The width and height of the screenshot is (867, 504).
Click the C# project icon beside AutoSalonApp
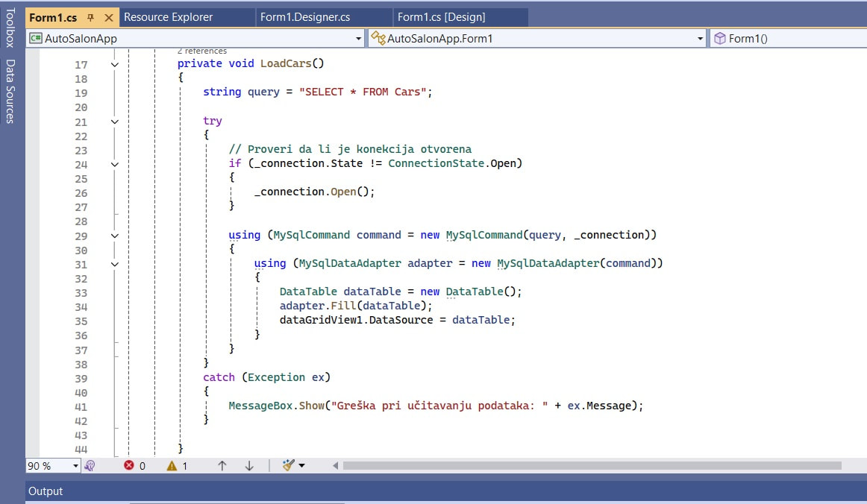click(35, 38)
